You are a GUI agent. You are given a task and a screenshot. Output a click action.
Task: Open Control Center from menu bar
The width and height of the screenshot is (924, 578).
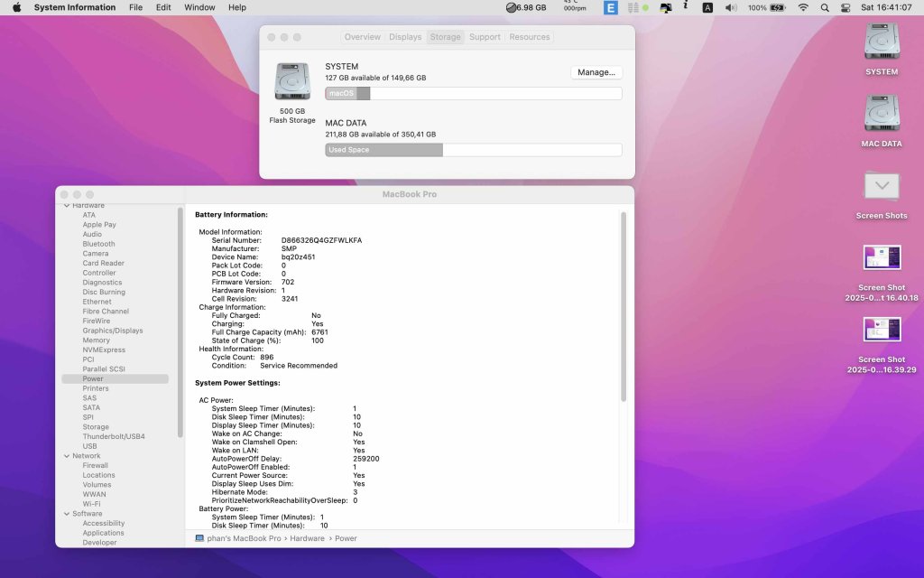[x=845, y=7]
